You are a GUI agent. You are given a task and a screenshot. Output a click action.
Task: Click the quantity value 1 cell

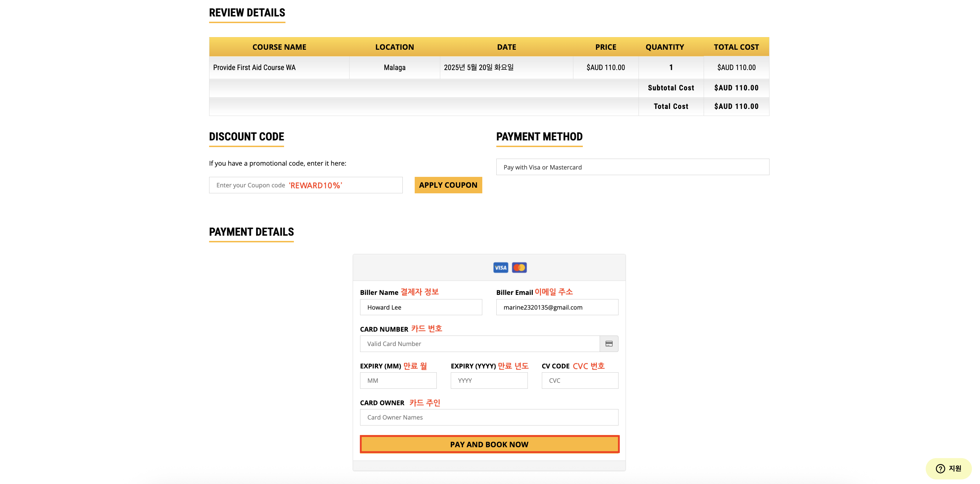point(671,67)
